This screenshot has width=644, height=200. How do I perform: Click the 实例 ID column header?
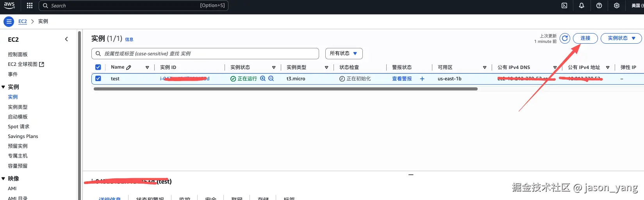168,67
